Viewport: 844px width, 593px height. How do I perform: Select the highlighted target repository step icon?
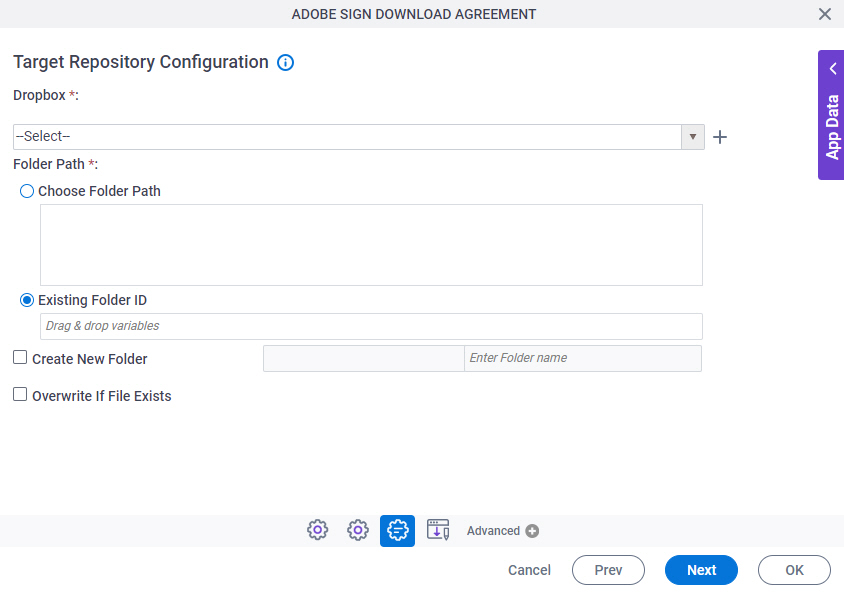pyautogui.click(x=397, y=530)
